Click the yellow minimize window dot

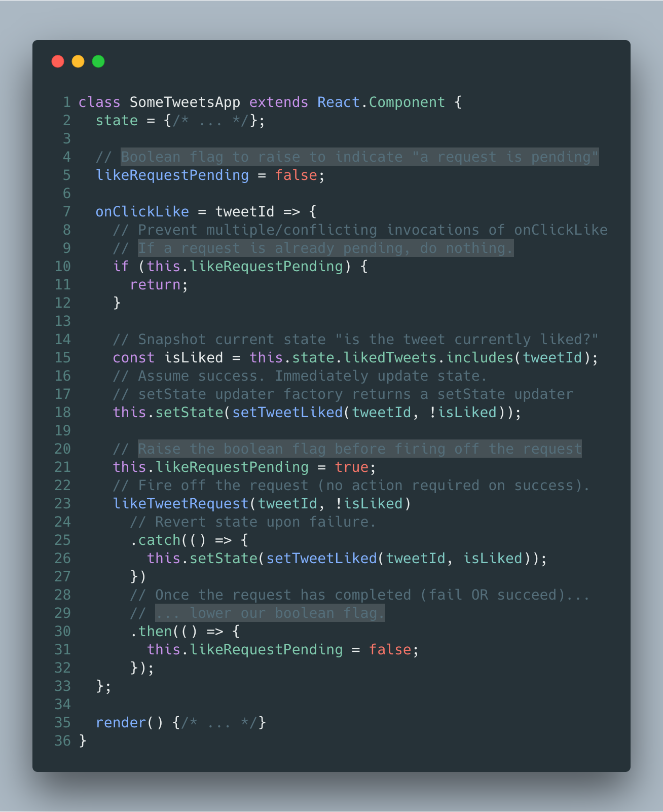(x=78, y=61)
